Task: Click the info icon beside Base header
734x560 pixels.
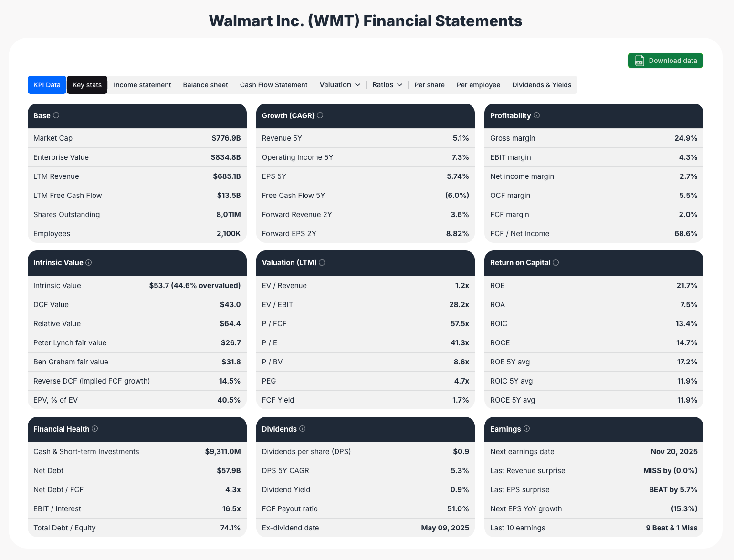Action: pos(56,115)
